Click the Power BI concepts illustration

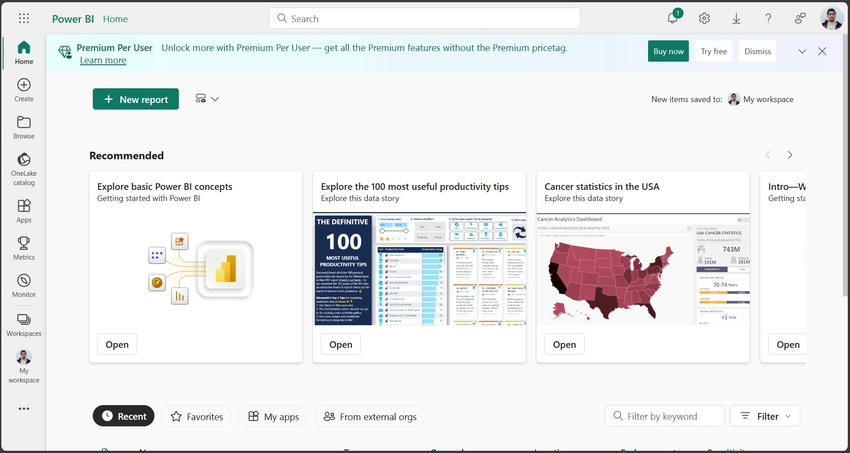click(199, 269)
